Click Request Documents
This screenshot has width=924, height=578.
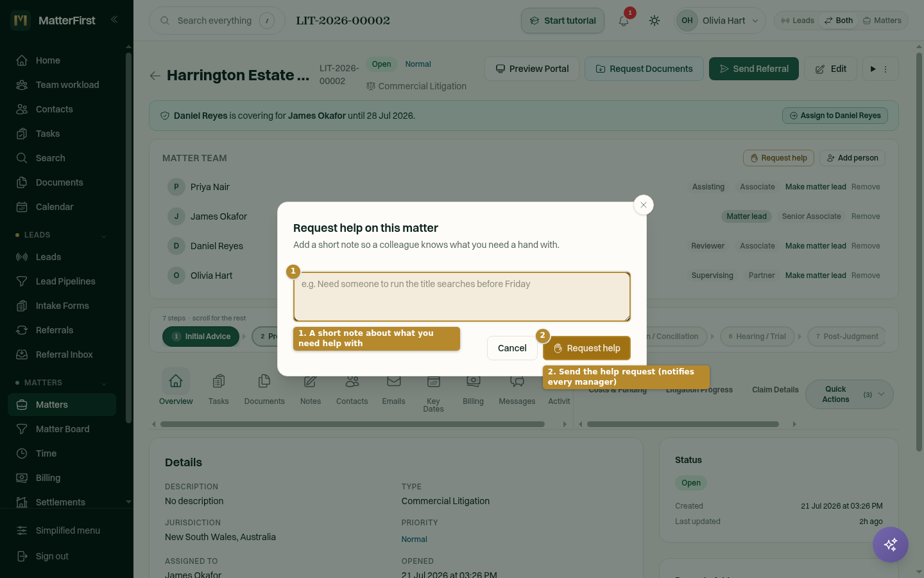click(644, 69)
